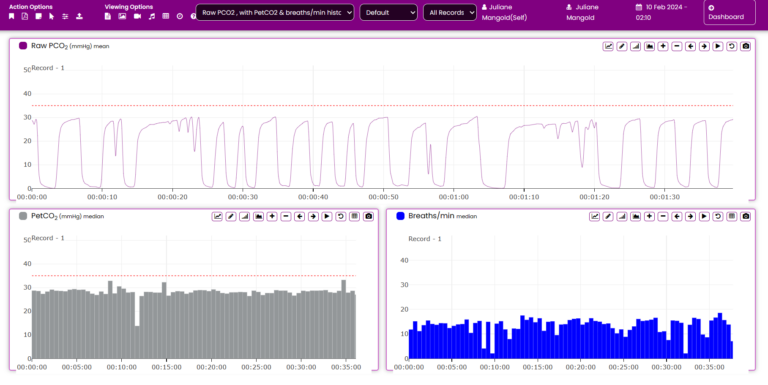Click the table grid icon in PetCO2 panel
This screenshot has height=385, width=768.
[355, 216]
